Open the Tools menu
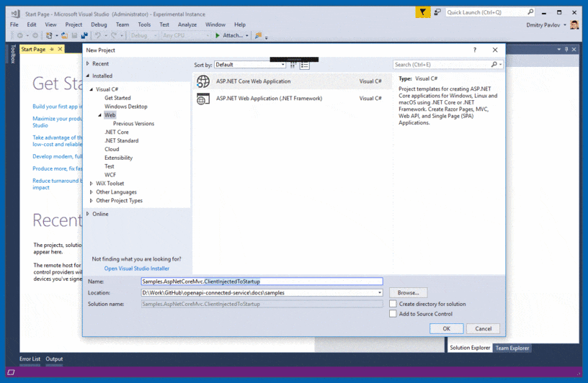This screenshot has width=588, height=383. click(144, 24)
